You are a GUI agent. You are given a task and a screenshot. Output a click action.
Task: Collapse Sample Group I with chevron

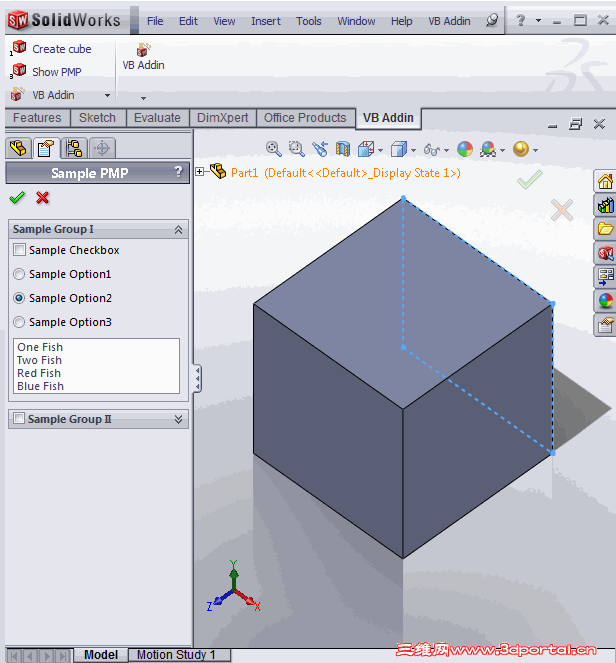(178, 230)
